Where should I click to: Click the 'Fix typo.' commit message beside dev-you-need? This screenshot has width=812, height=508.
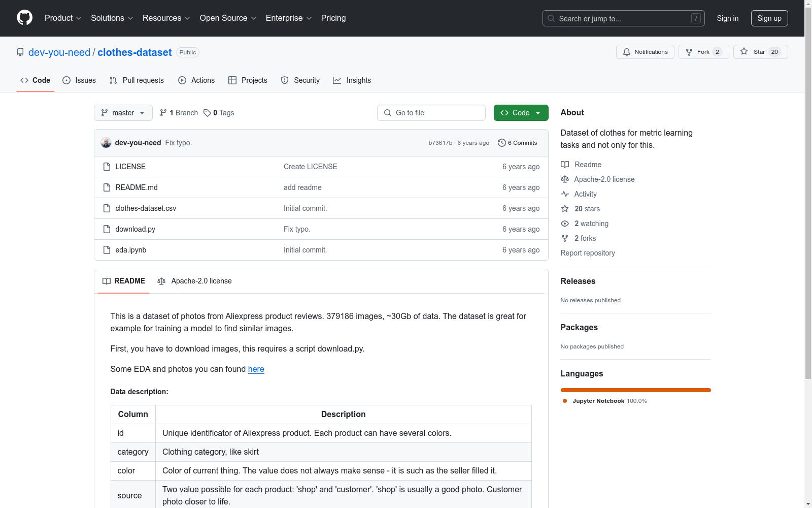(179, 143)
